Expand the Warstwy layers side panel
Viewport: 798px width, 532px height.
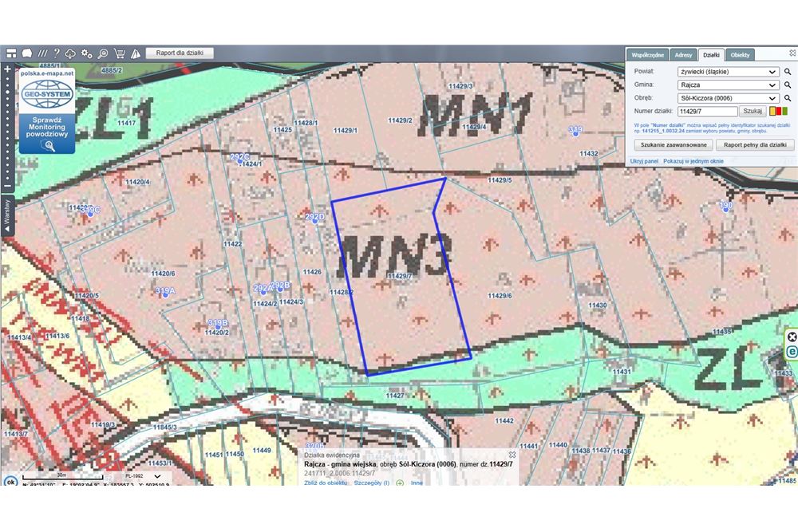coord(7,216)
